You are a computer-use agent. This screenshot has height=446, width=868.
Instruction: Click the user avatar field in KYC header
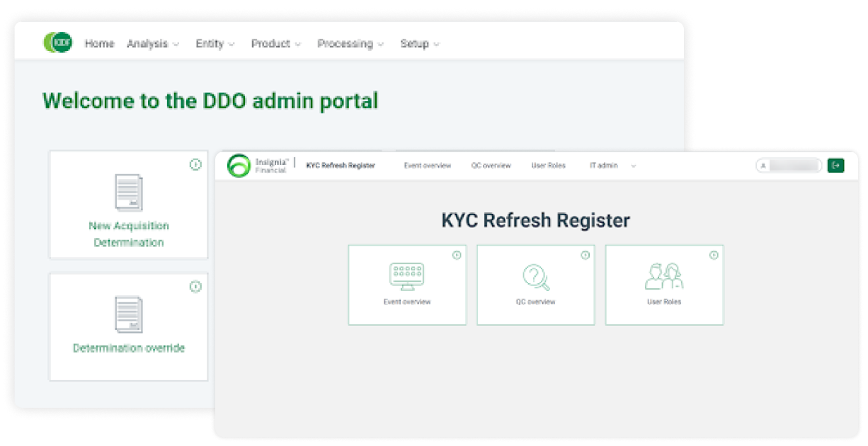click(789, 166)
